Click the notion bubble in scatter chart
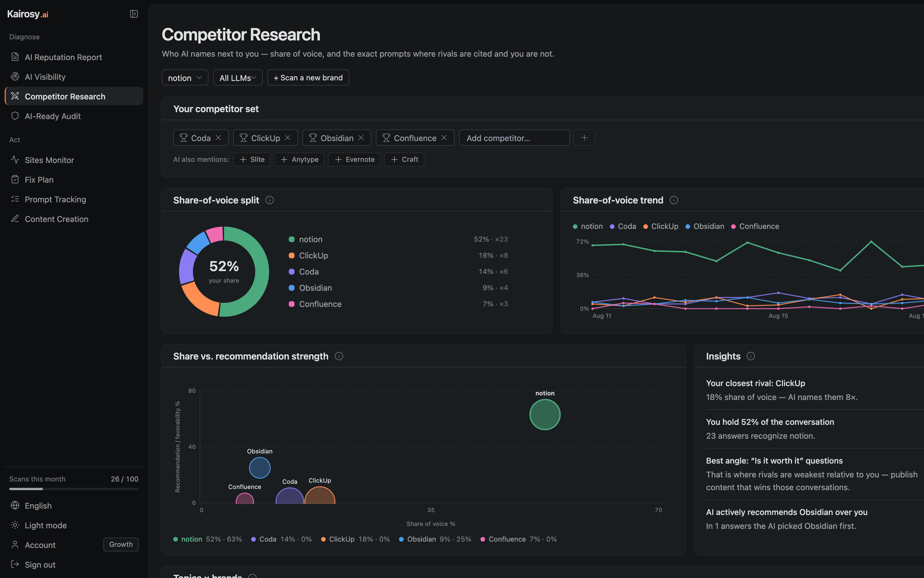The height and width of the screenshot is (578, 924). tap(545, 415)
